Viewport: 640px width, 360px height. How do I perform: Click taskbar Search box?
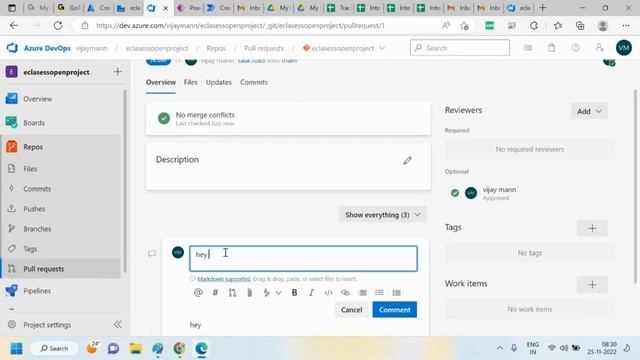pyautogui.click(x=54, y=348)
